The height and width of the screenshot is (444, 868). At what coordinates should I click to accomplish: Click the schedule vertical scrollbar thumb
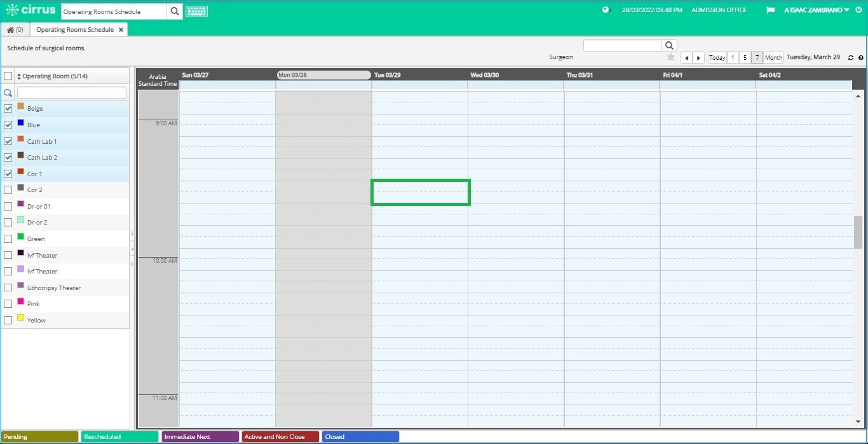click(x=858, y=232)
